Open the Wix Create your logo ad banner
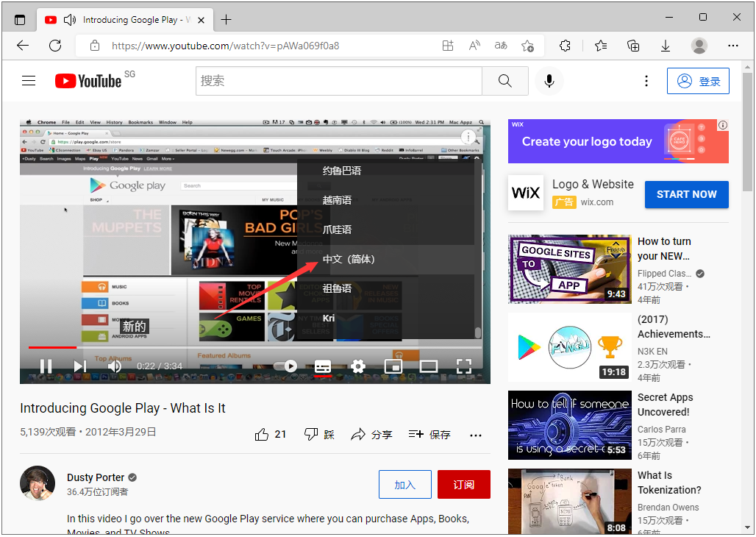The width and height of the screenshot is (756, 537). (618, 141)
